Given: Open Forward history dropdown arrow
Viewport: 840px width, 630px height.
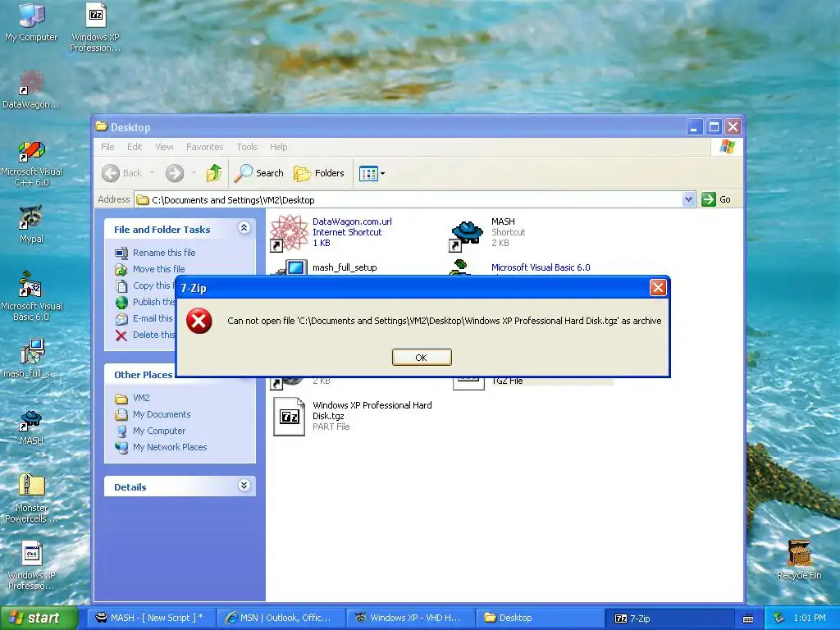Looking at the screenshot, I should [x=194, y=173].
